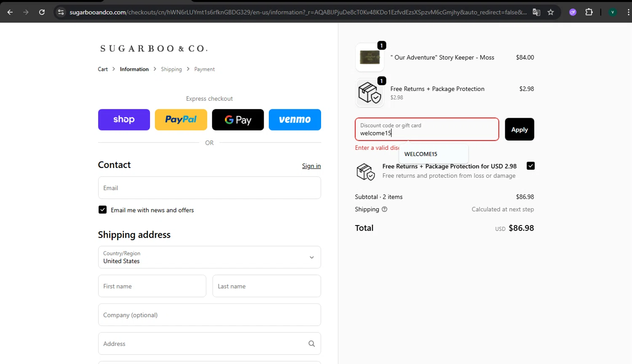Pay with Shop Pay express button
The image size is (632, 364).
click(124, 120)
